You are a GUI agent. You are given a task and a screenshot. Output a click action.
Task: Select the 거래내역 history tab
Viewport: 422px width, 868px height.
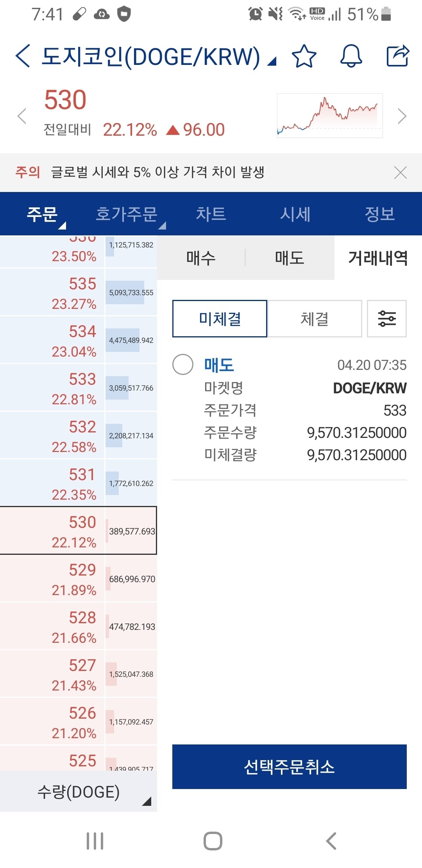point(378,258)
